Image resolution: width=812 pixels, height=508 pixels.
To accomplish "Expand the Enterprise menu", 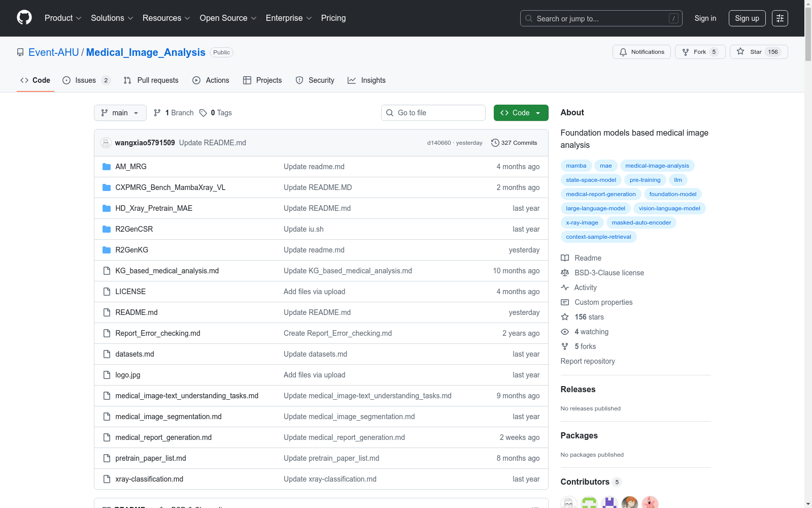I will 289,18.
